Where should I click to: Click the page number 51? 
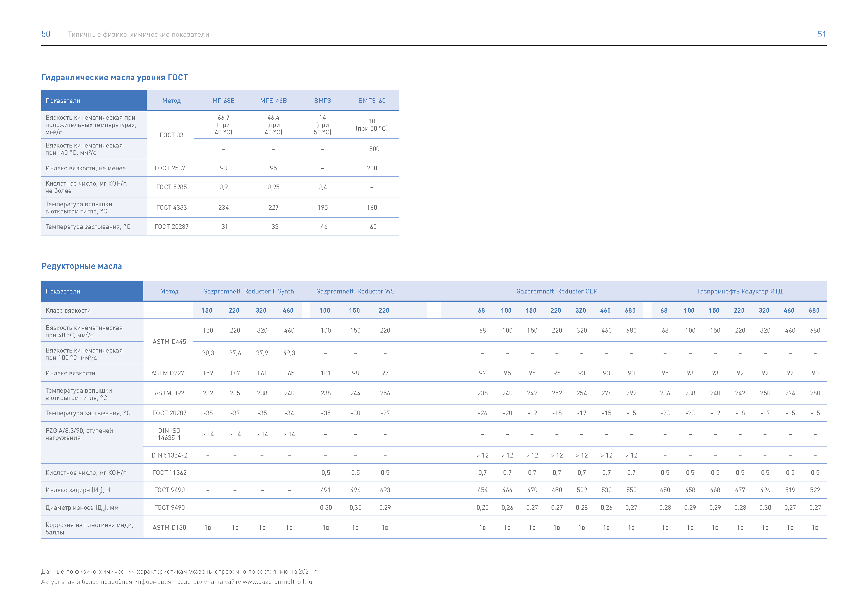pyautogui.click(x=822, y=34)
